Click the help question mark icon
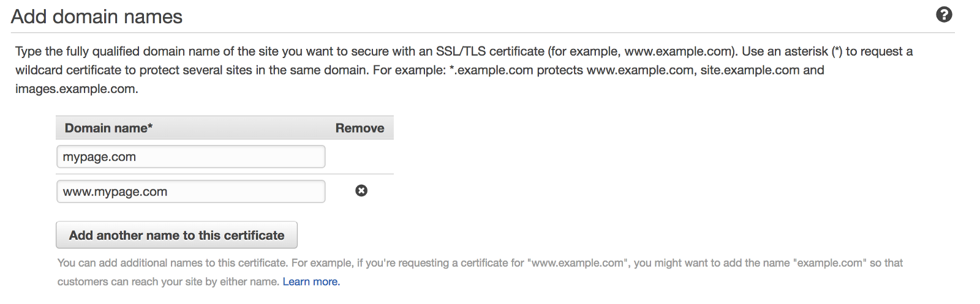Viewport: 980px width, 304px height. point(944,15)
